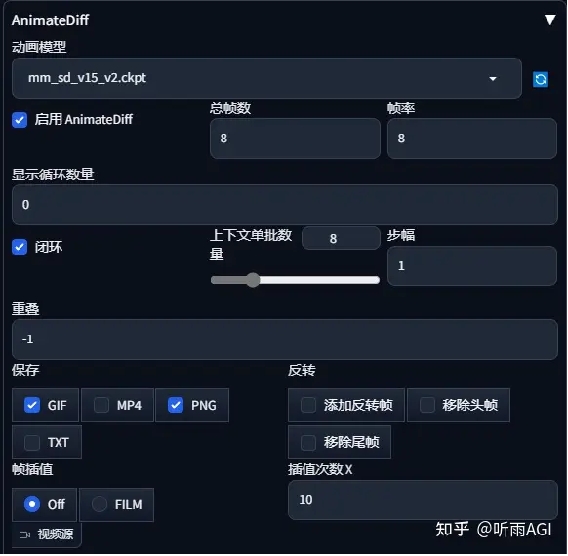Disable GIF save format
The image size is (568, 556).
pyautogui.click(x=32, y=405)
